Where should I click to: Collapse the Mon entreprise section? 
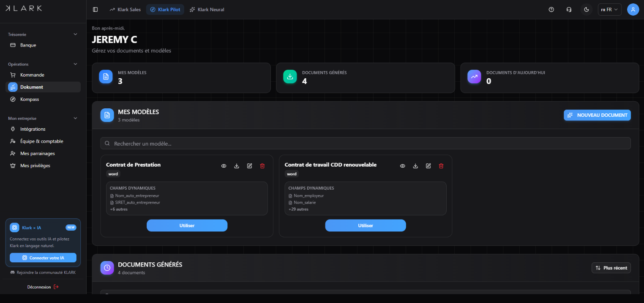click(75, 118)
